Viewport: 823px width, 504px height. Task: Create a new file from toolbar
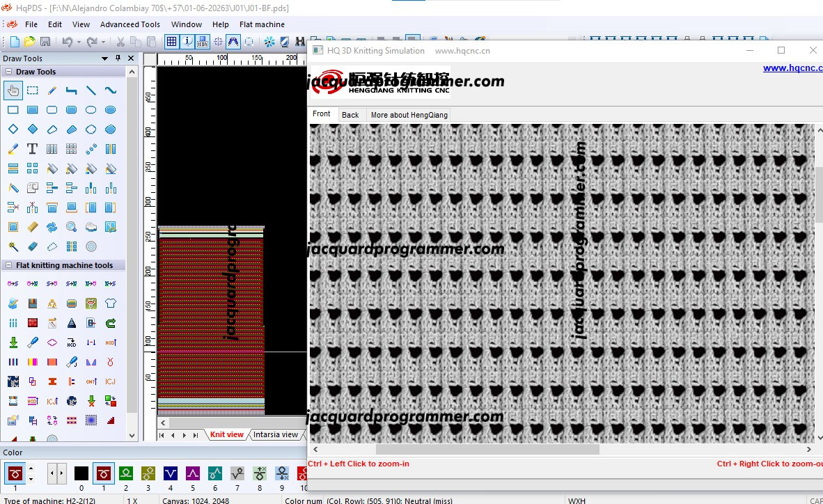15,42
